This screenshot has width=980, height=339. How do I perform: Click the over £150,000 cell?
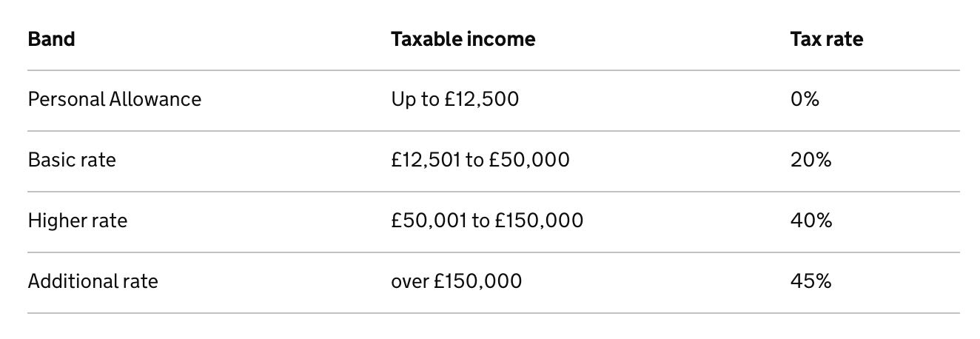(457, 281)
